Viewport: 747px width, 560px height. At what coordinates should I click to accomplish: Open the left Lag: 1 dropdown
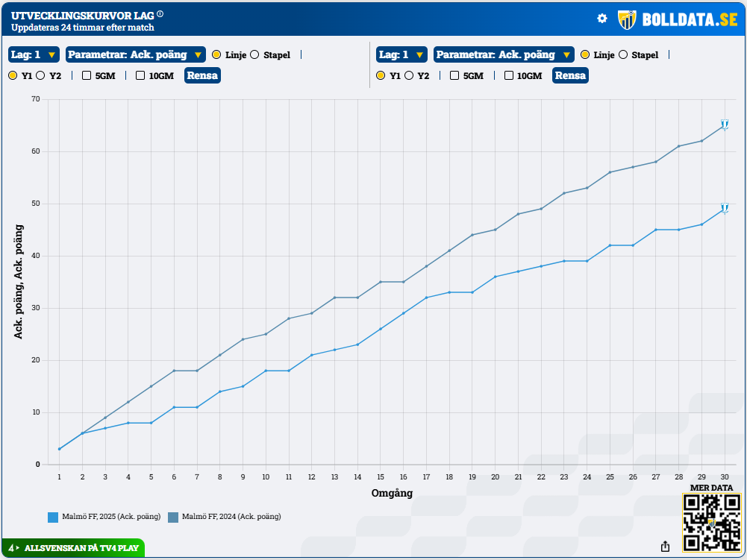(x=34, y=54)
